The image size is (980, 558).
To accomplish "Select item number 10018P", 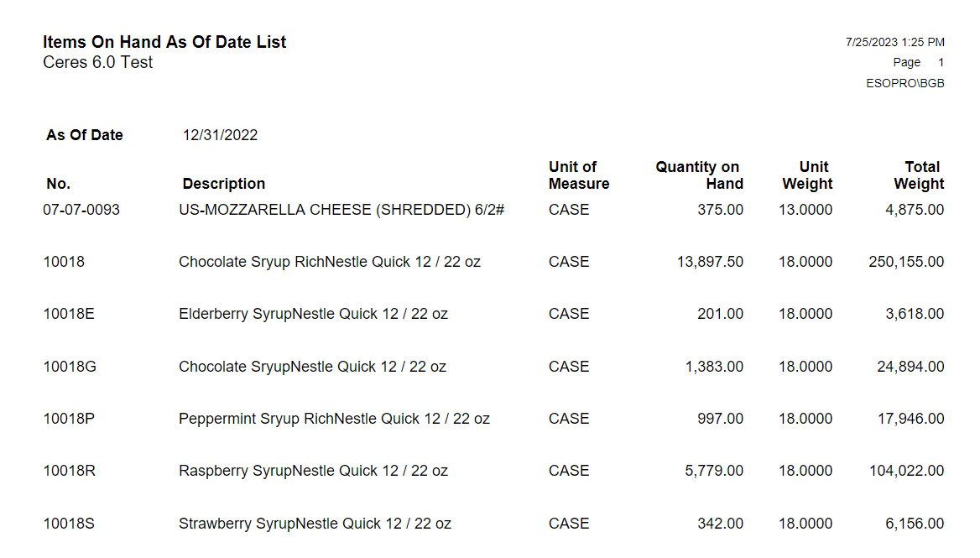I will [69, 419].
